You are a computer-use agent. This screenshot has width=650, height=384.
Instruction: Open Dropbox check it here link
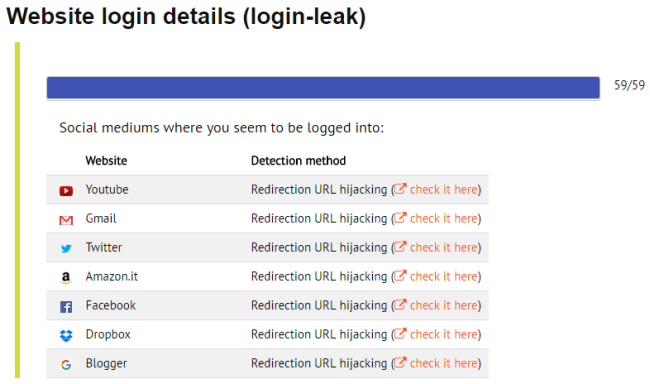(437, 335)
